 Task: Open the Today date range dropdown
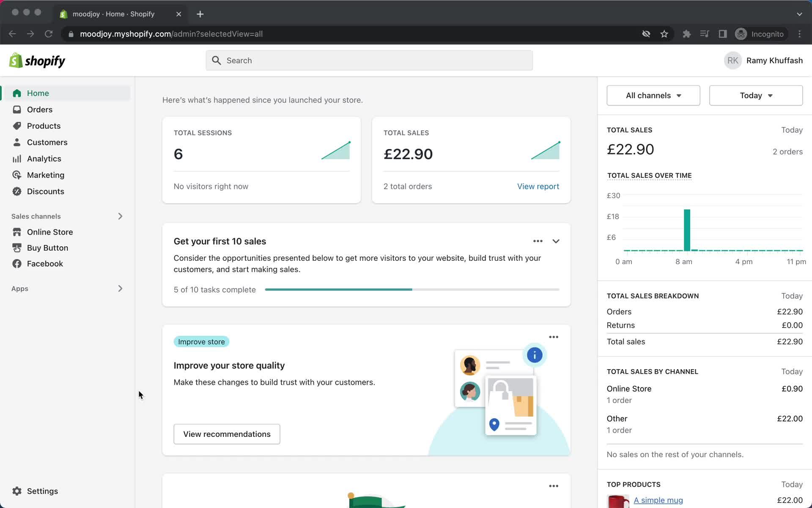pyautogui.click(x=756, y=96)
